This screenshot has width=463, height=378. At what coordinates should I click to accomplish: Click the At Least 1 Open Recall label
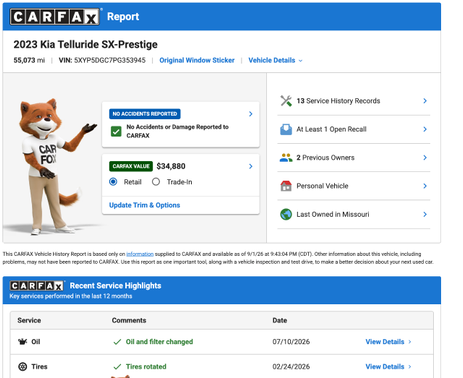point(331,129)
